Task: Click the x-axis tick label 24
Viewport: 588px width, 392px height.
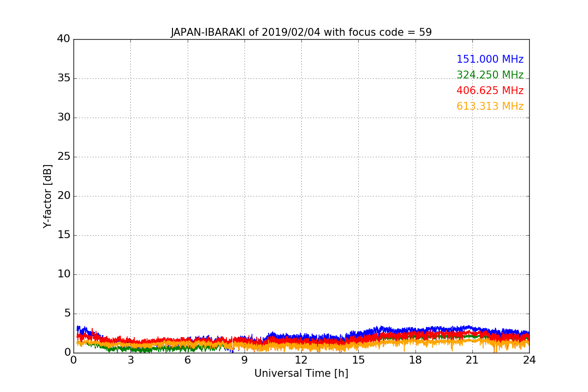Action: 529,360
